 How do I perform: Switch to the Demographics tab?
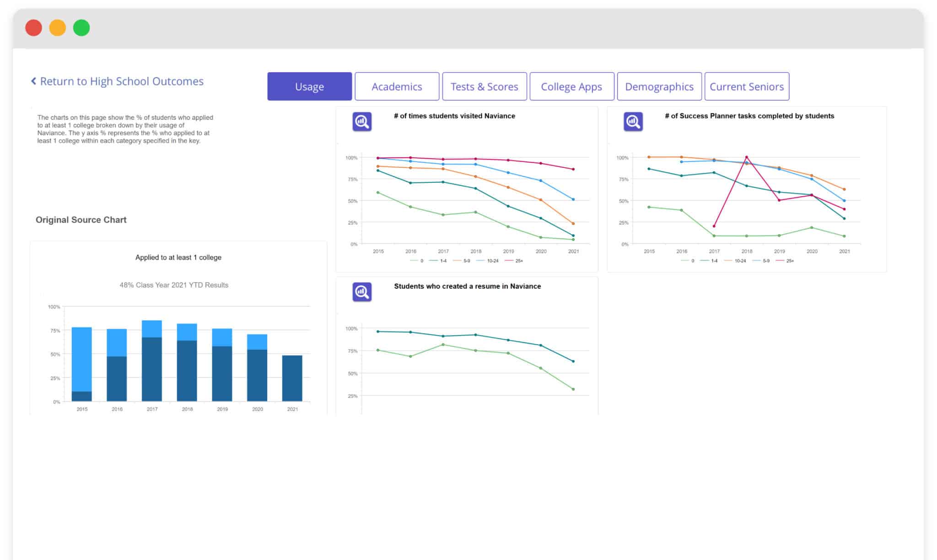(x=659, y=86)
